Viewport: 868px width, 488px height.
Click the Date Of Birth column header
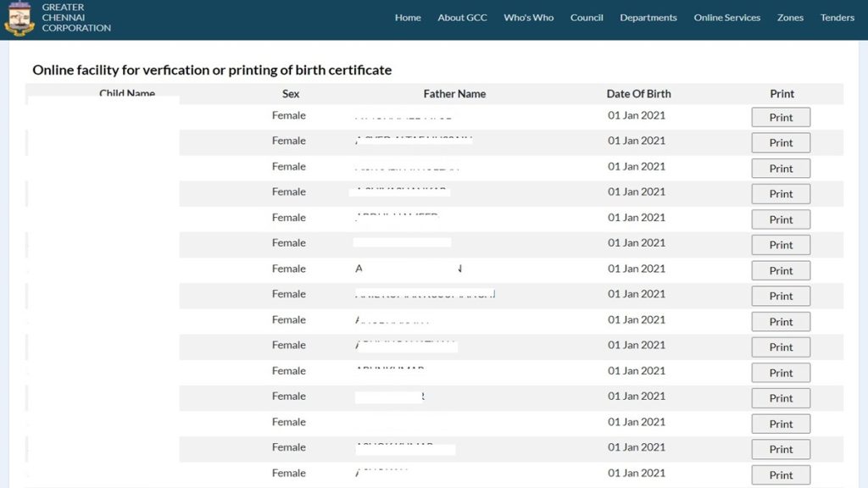coord(638,94)
